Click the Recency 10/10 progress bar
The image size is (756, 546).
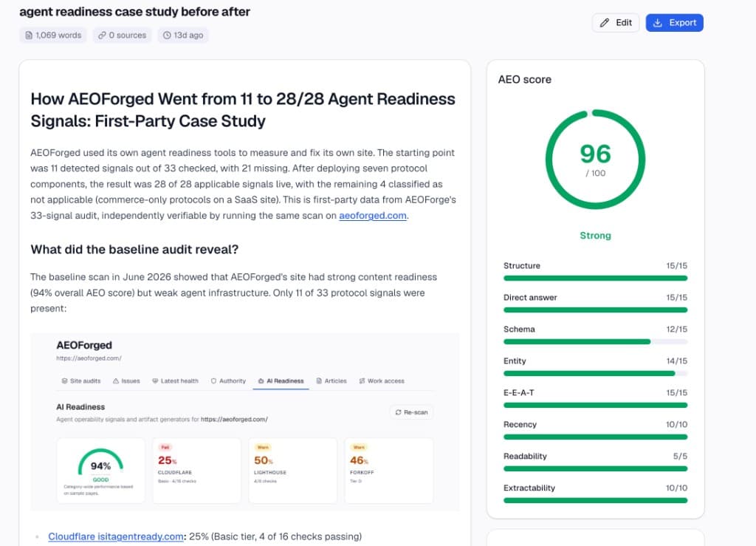(x=596, y=437)
